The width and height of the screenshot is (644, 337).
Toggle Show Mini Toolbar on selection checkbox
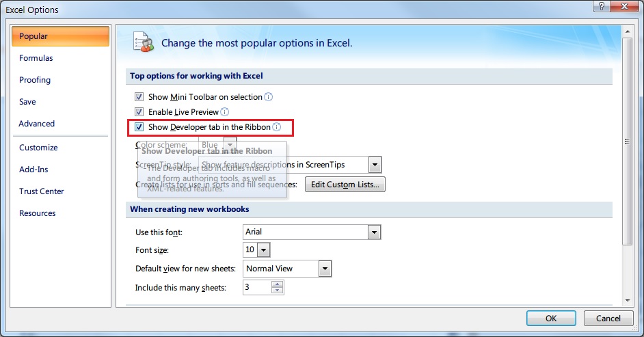(x=139, y=97)
